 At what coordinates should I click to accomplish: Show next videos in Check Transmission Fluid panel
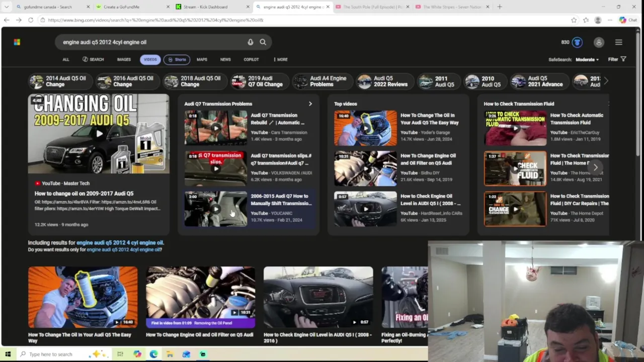click(x=596, y=167)
